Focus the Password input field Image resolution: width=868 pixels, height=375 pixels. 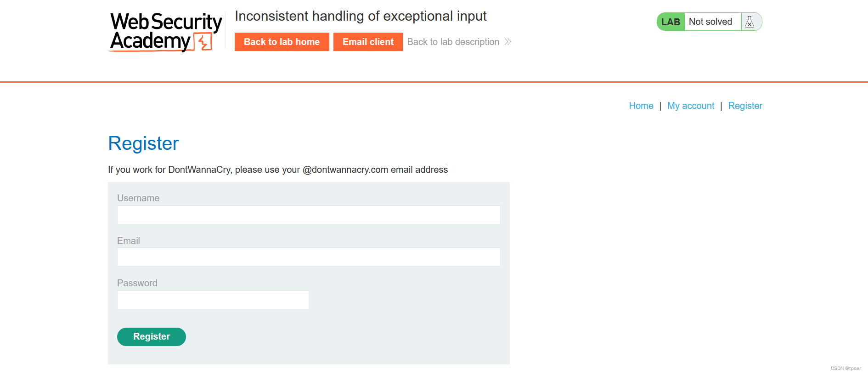point(213,300)
